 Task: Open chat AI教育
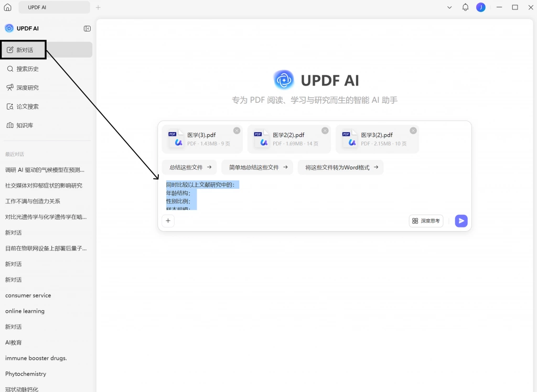14,343
